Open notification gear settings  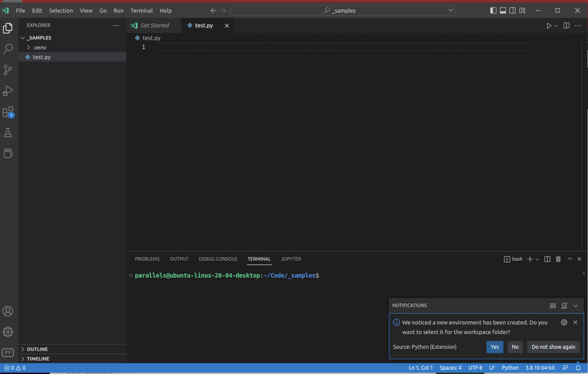click(x=564, y=323)
